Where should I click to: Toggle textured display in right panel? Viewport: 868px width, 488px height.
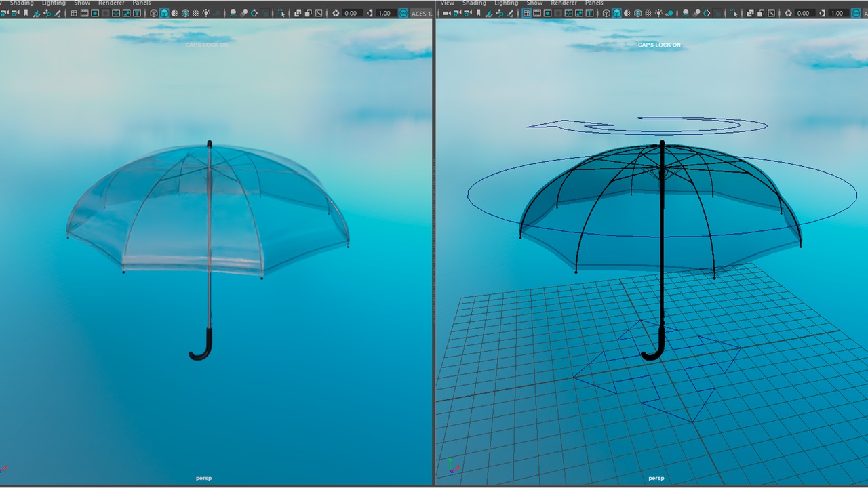point(648,13)
